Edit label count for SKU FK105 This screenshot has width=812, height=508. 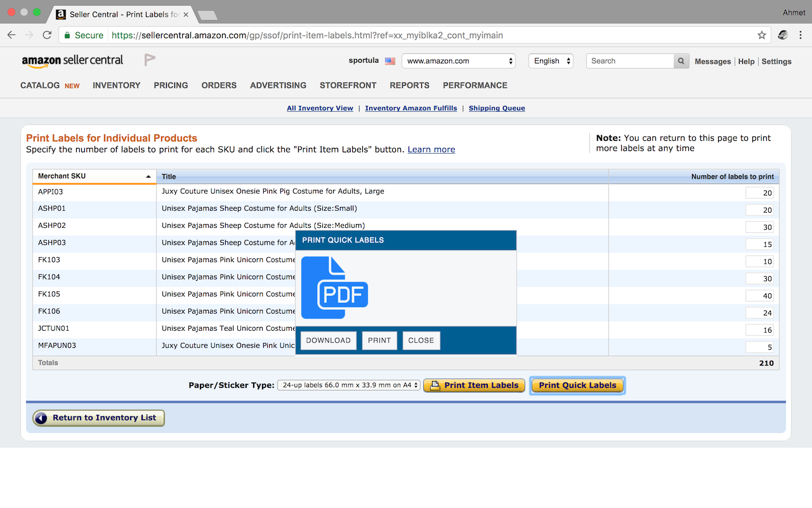(759, 296)
